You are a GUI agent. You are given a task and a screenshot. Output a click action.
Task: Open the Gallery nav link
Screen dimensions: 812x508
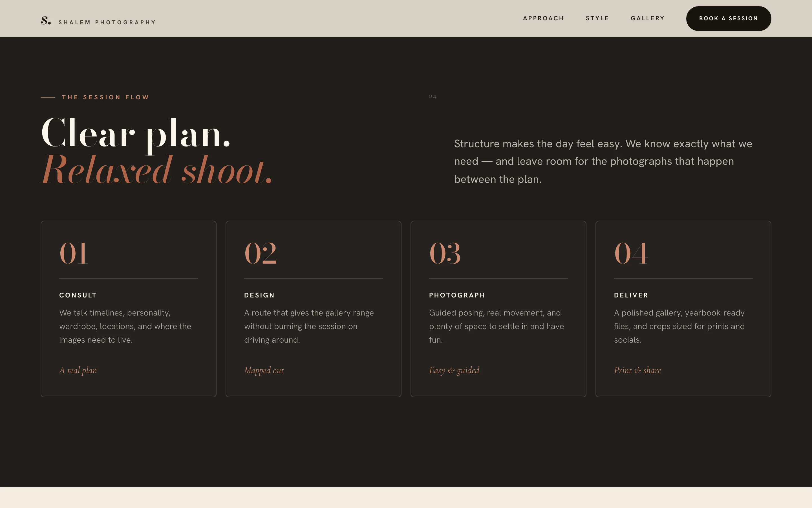point(648,18)
